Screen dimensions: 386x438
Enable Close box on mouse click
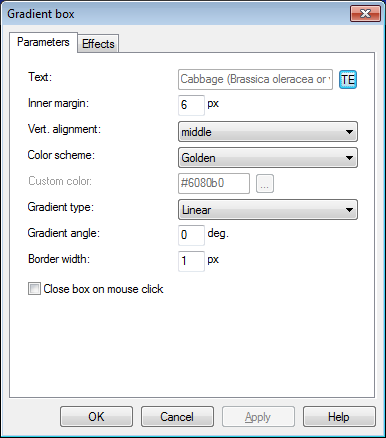coord(34,289)
